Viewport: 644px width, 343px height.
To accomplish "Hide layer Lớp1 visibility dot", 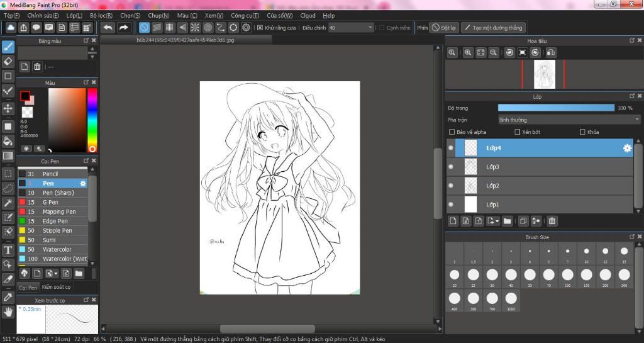I will pyautogui.click(x=451, y=205).
